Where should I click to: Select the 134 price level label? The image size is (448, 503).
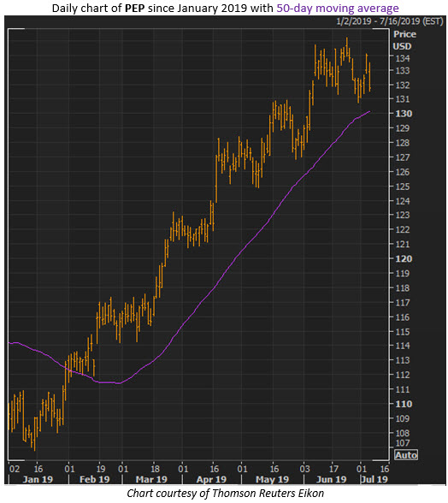(403, 58)
